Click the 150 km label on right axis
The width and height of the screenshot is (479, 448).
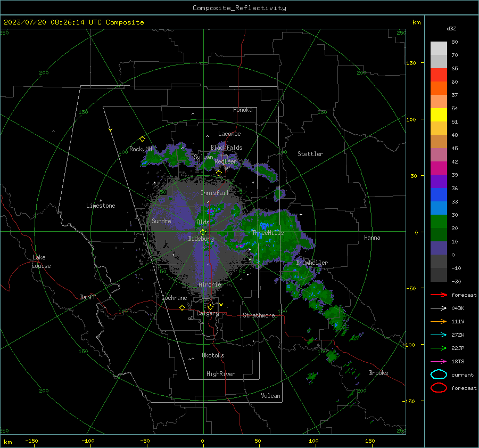411,63
